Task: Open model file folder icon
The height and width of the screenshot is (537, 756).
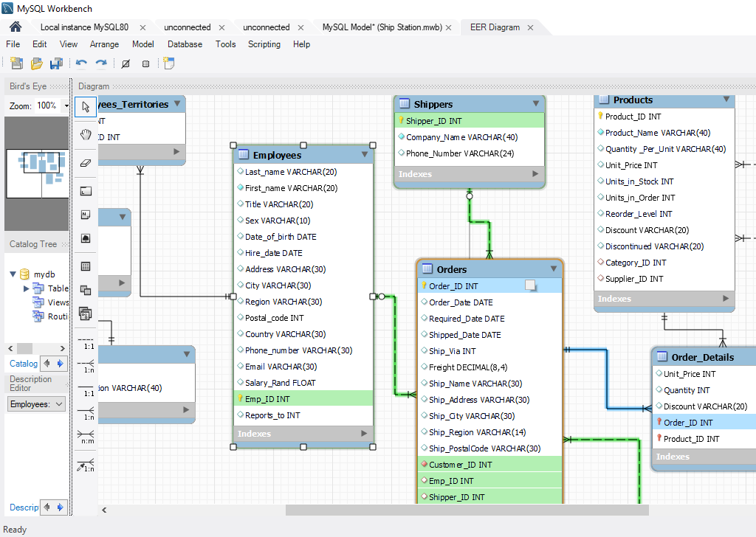Action: tap(37, 63)
